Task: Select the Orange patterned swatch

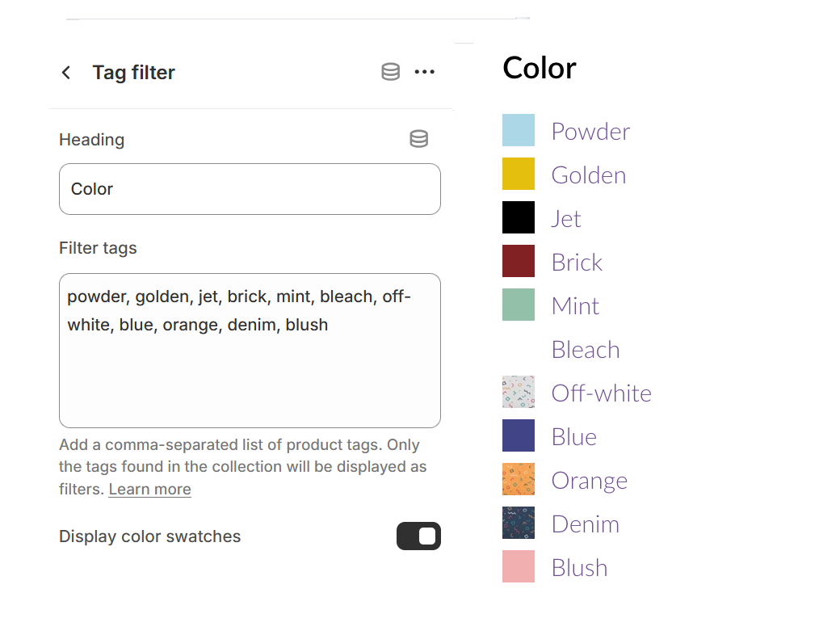Action: click(x=518, y=478)
